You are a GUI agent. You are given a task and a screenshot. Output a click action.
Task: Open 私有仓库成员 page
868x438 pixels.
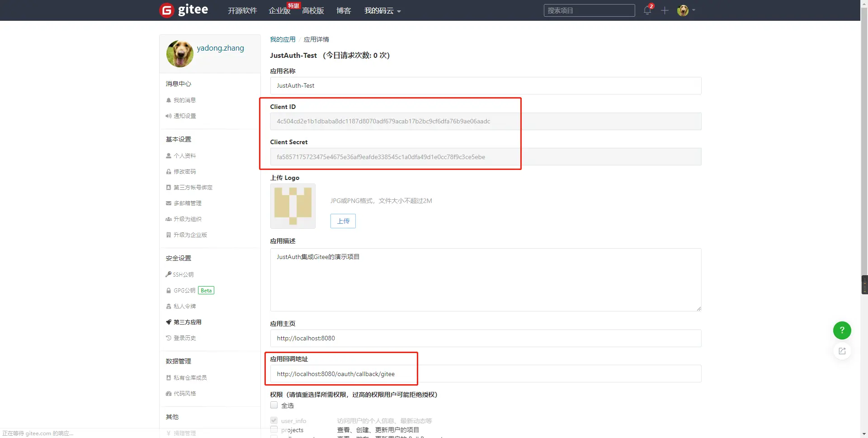[190, 378]
